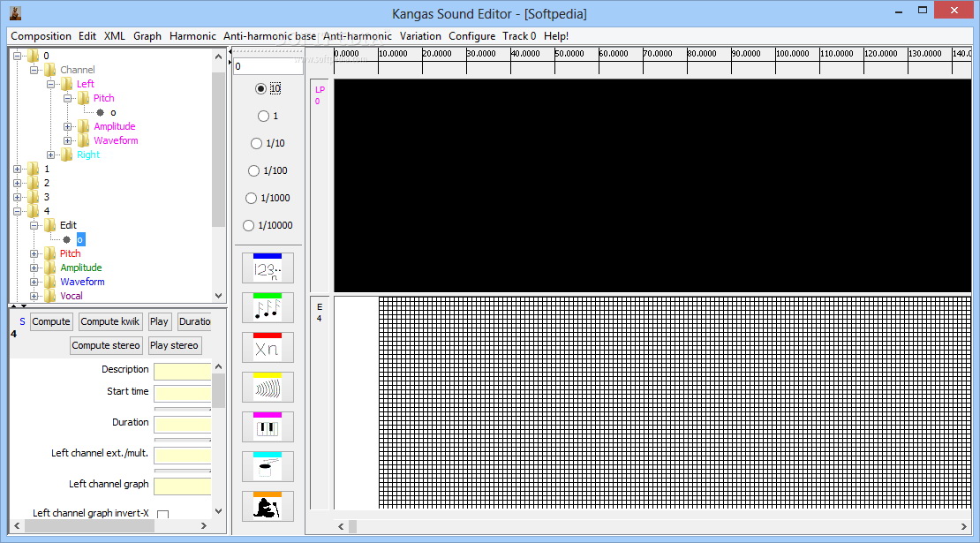This screenshot has height=543, width=980.
Task: Select the yellow sound waves tool
Action: point(268,388)
